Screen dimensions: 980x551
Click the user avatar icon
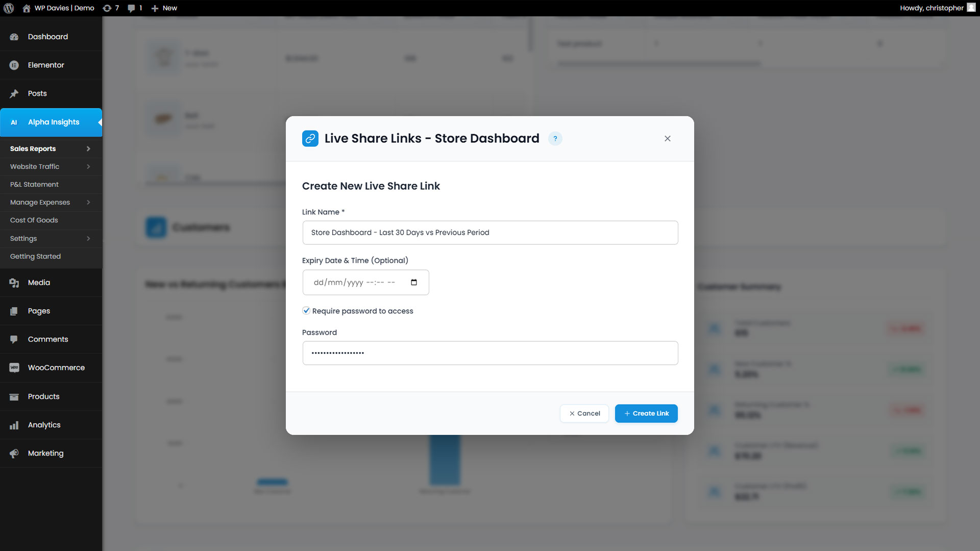point(971,8)
